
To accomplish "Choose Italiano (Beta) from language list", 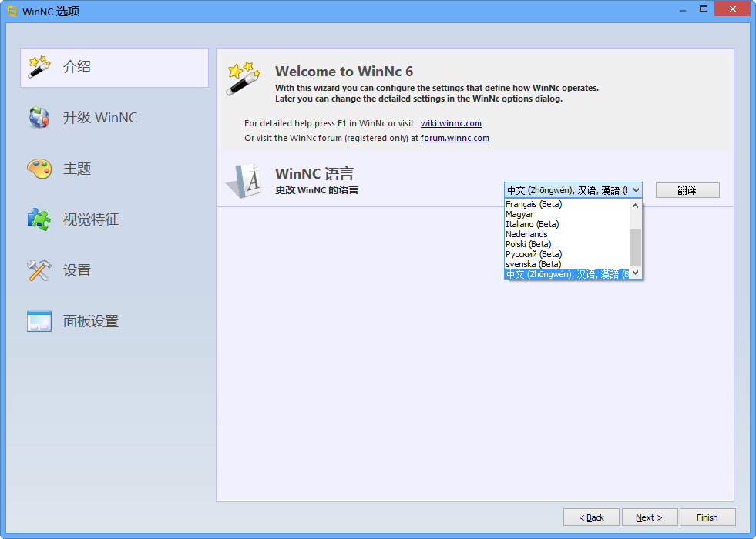I will point(567,225).
